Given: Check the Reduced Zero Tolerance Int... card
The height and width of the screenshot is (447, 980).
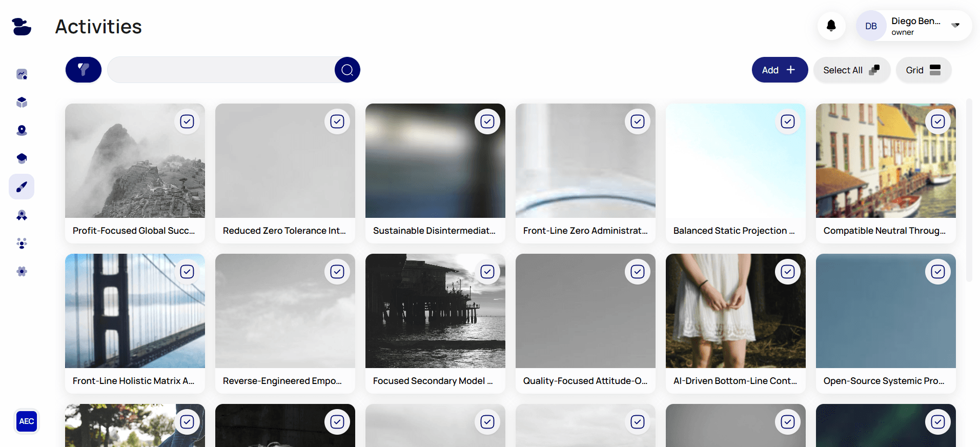Looking at the screenshot, I should (337, 121).
